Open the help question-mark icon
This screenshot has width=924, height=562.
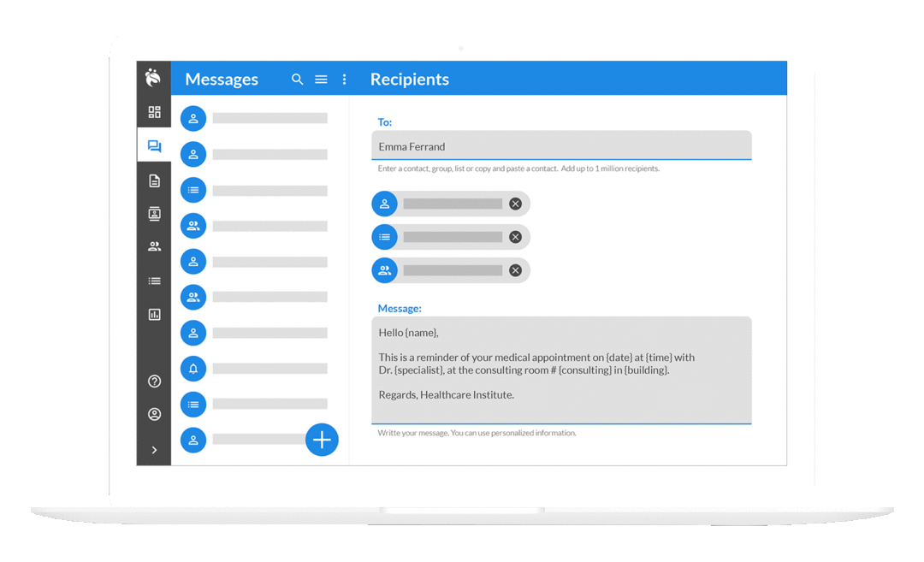pos(154,382)
